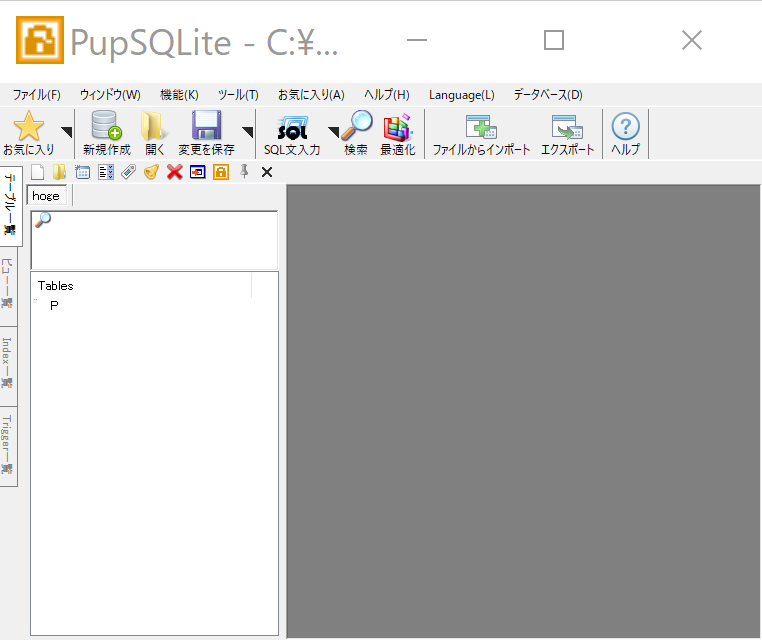762x641 pixels.
Task: Click the golden bell icon
Action: coord(152,172)
